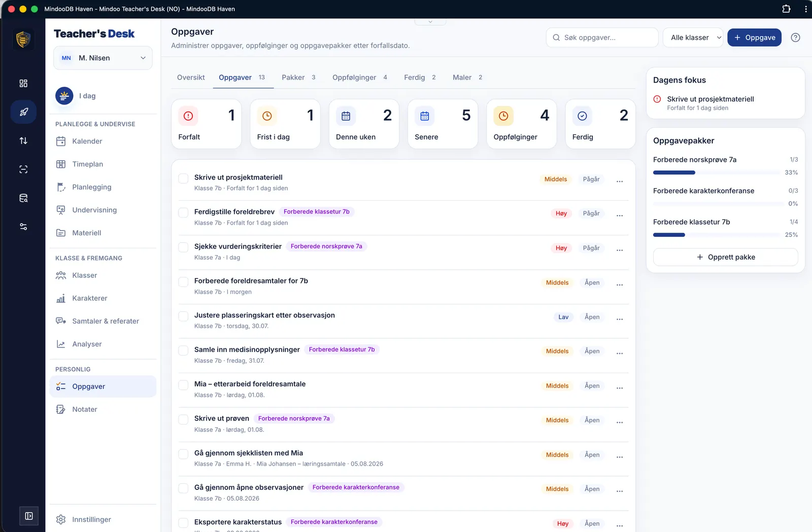The height and width of the screenshot is (532, 812).
Task: Check Samle inn medisinopplysninger checkbox
Action: (x=183, y=350)
